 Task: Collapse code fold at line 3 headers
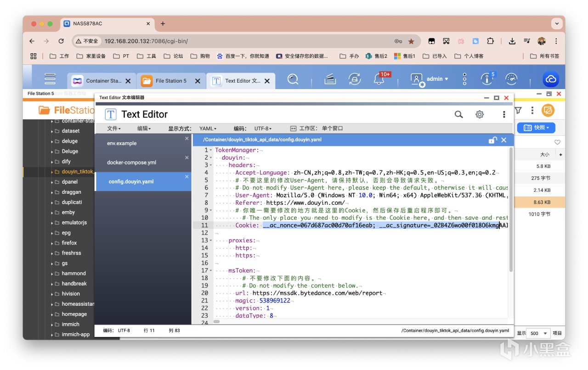point(211,165)
